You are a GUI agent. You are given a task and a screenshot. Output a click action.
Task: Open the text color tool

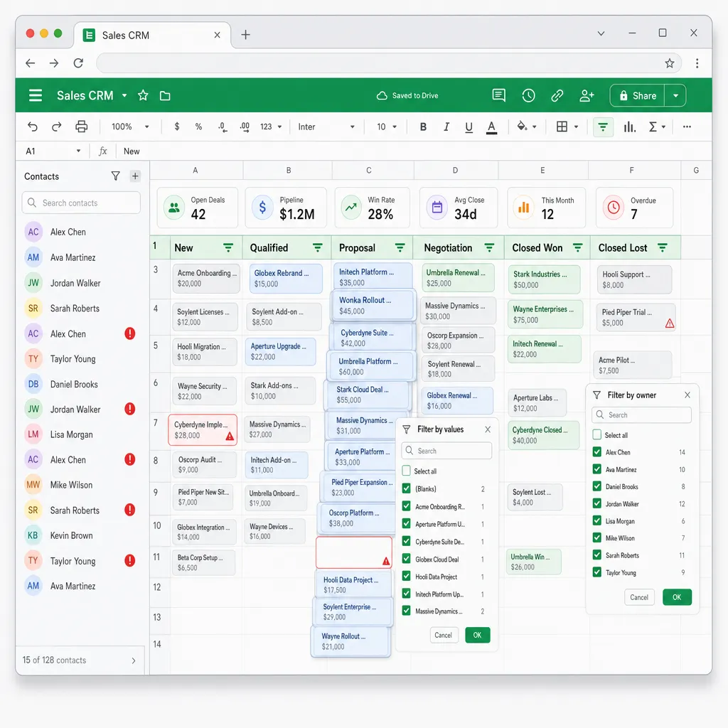[x=492, y=127]
